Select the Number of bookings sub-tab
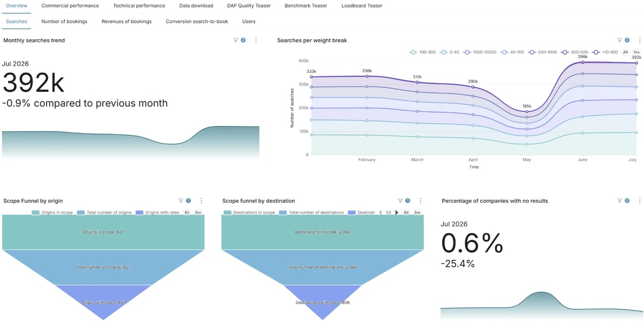Image resolution: width=644 pixels, height=322 pixels. tap(64, 21)
